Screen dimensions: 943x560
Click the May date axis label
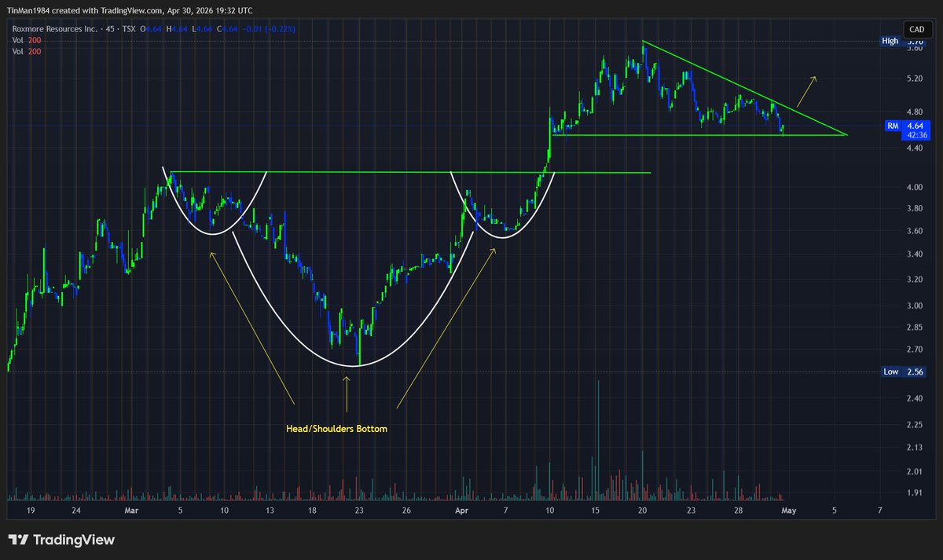pos(790,511)
